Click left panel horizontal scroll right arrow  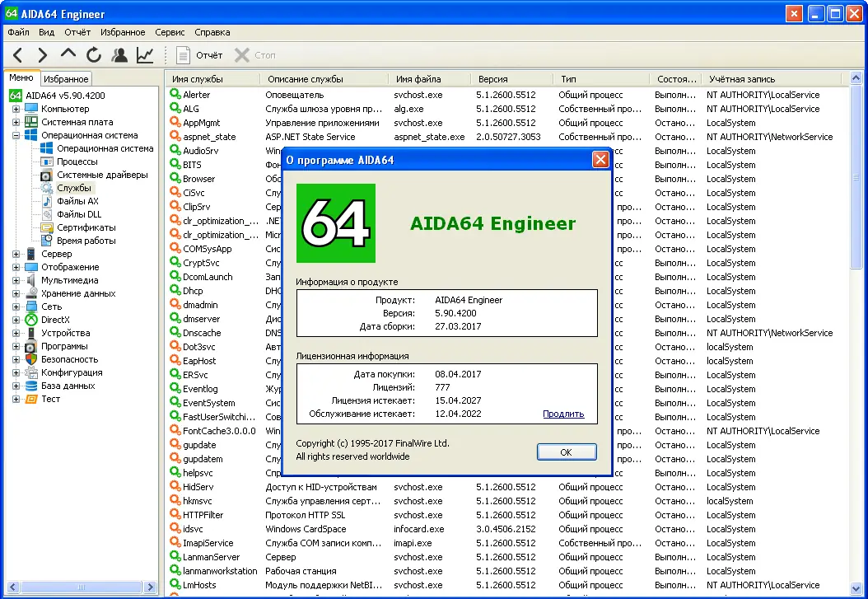click(150, 587)
